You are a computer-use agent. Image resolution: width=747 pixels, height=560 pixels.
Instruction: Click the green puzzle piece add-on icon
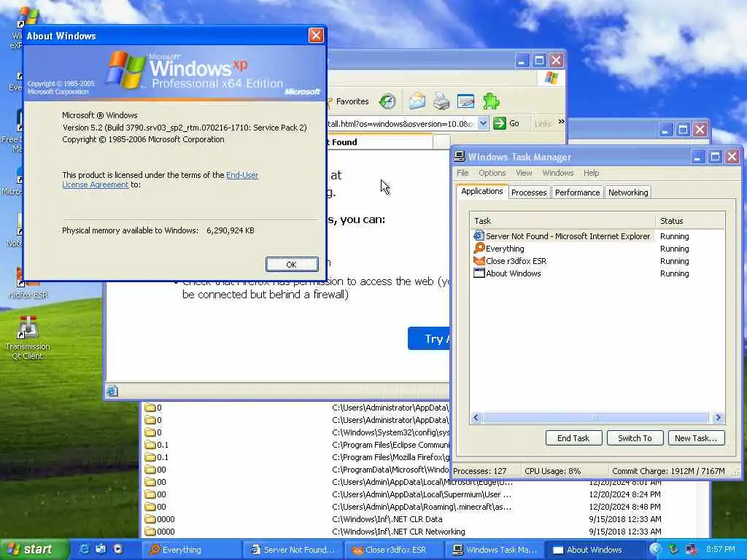[491, 101]
